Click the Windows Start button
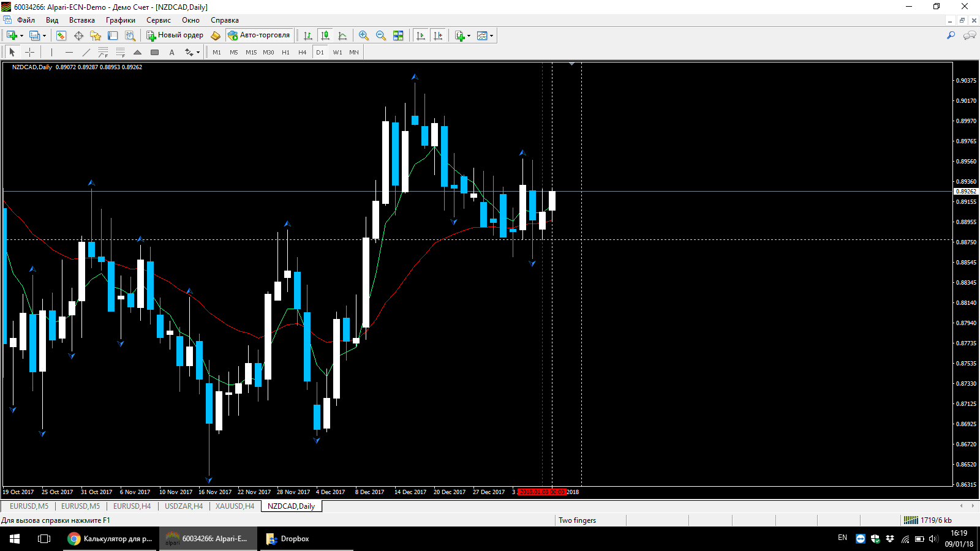The height and width of the screenshot is (551, 980). 15,539
